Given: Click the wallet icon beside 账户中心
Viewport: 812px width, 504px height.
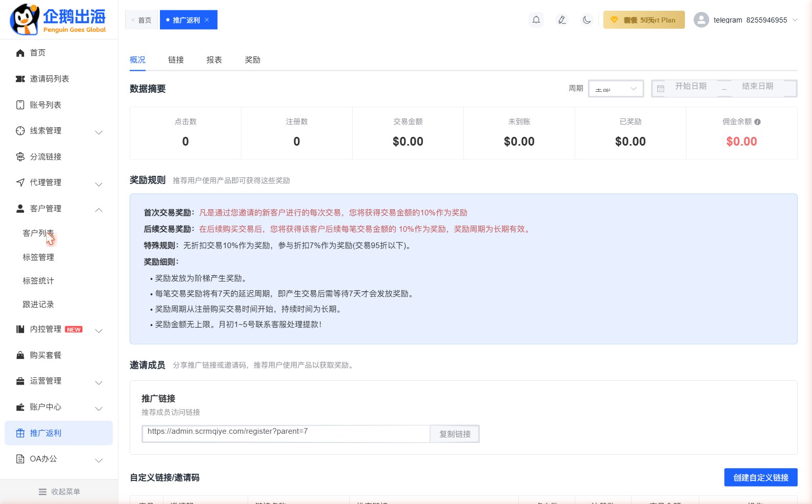Looking at the screenshot, I should coord(20,407).
